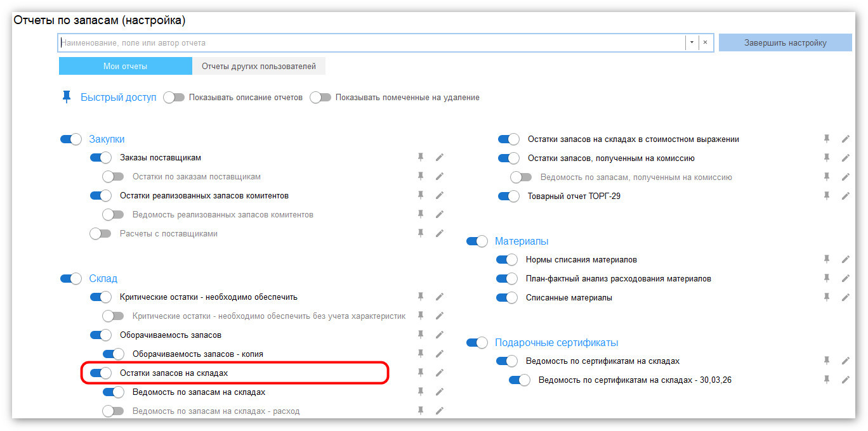Pin Остатки по заказам поставщикам report
The image size is (868, 431).
[x=420, y=176]
